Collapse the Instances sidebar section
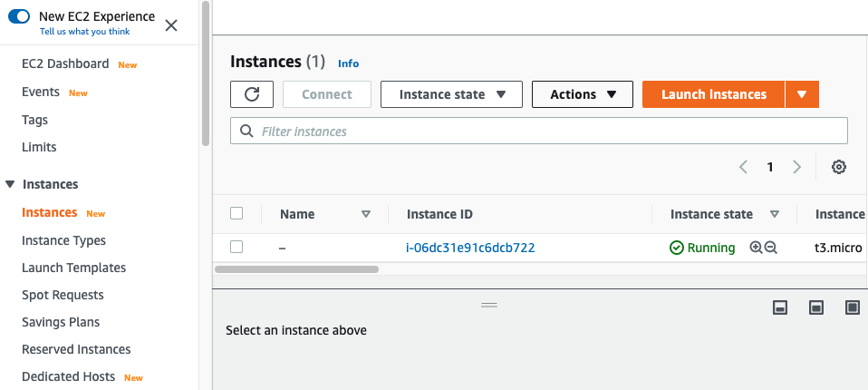 click(10, 184)
